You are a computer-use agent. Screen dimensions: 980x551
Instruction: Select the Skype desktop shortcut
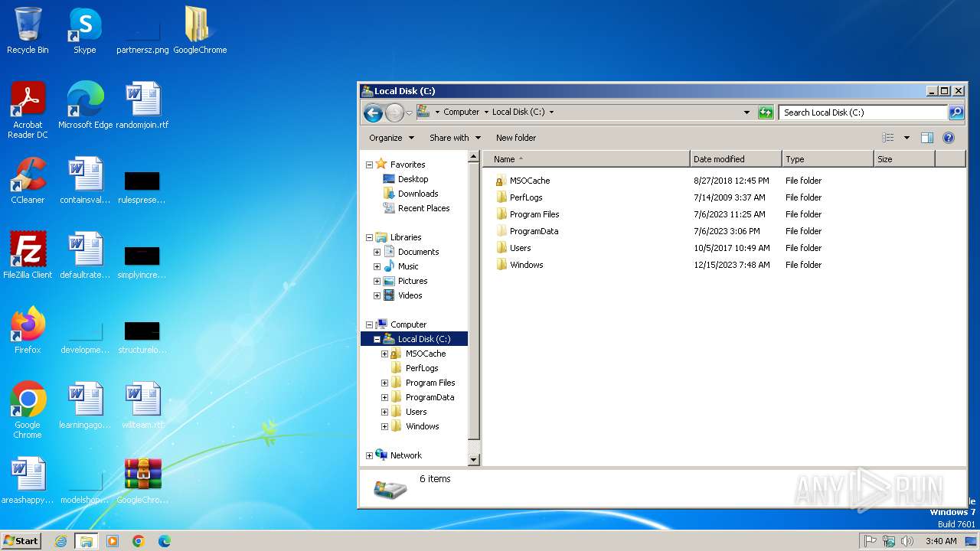[85, 31]
